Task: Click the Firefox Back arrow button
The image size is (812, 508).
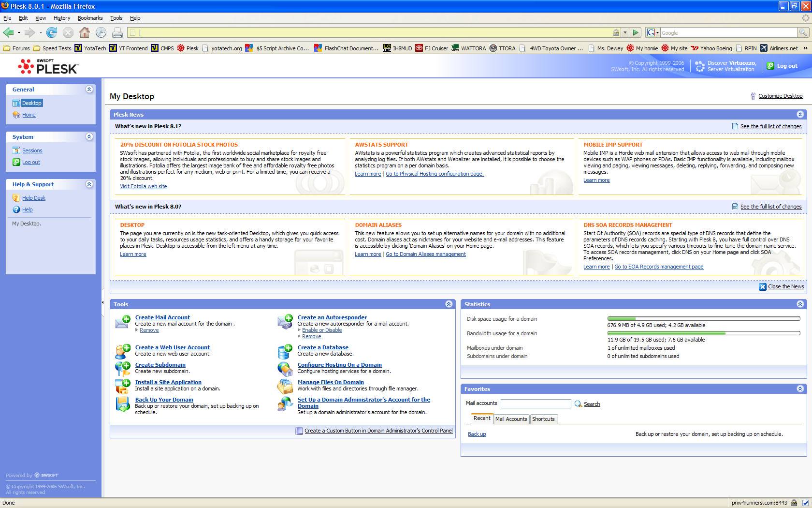Action: point(9,32)
